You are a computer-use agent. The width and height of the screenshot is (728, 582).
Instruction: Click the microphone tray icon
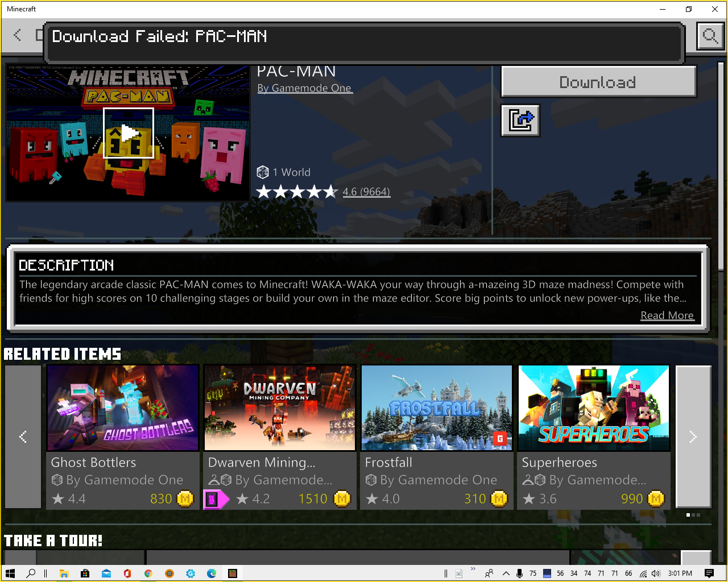(519, 573)
